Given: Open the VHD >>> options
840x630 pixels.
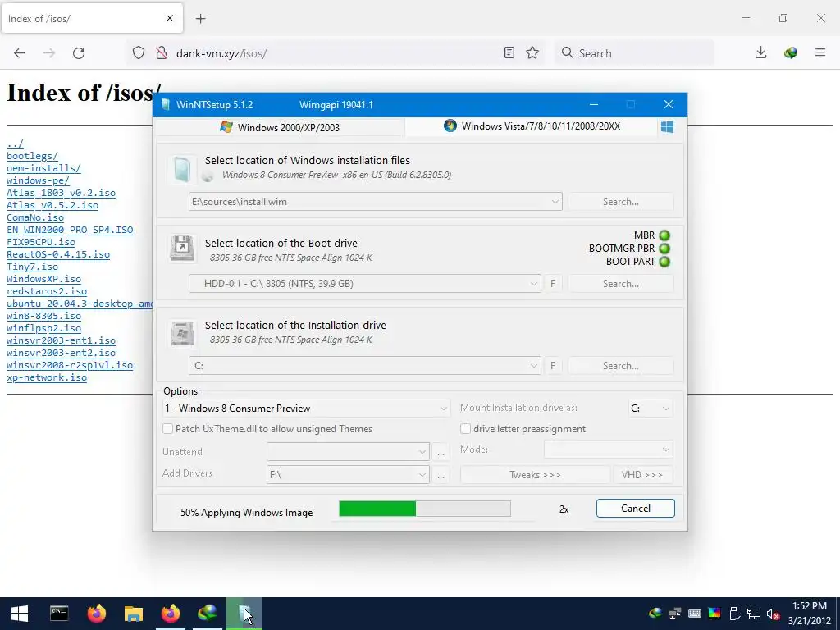Looking at the screenshot, I should pyautogui.click(x=641, y=475).
